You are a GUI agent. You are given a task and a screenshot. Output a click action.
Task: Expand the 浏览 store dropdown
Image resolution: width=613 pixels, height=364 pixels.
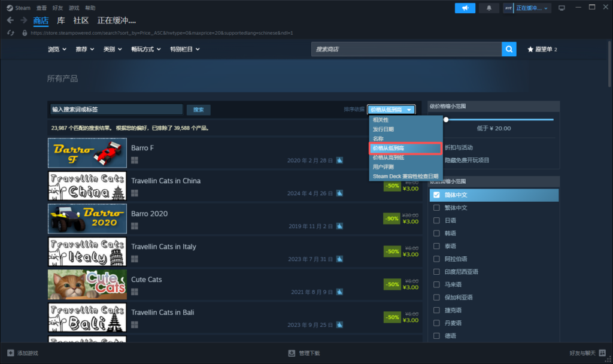tap(57, 49)
